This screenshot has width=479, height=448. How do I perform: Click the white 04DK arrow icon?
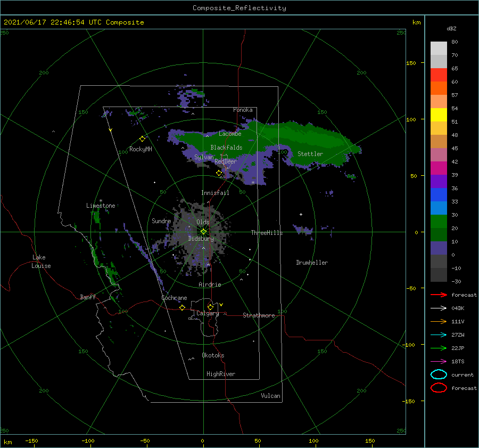439,308
